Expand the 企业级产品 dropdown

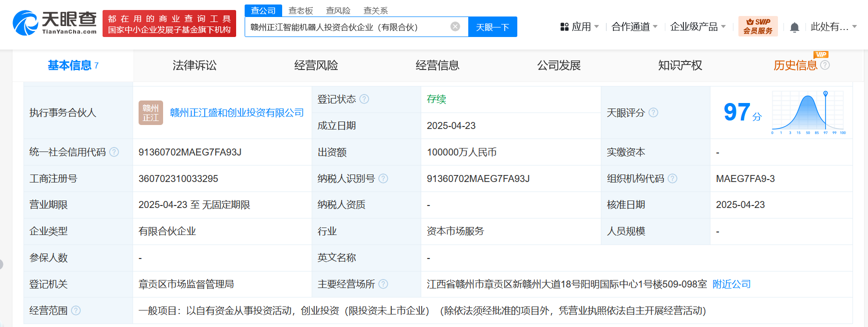697,27
